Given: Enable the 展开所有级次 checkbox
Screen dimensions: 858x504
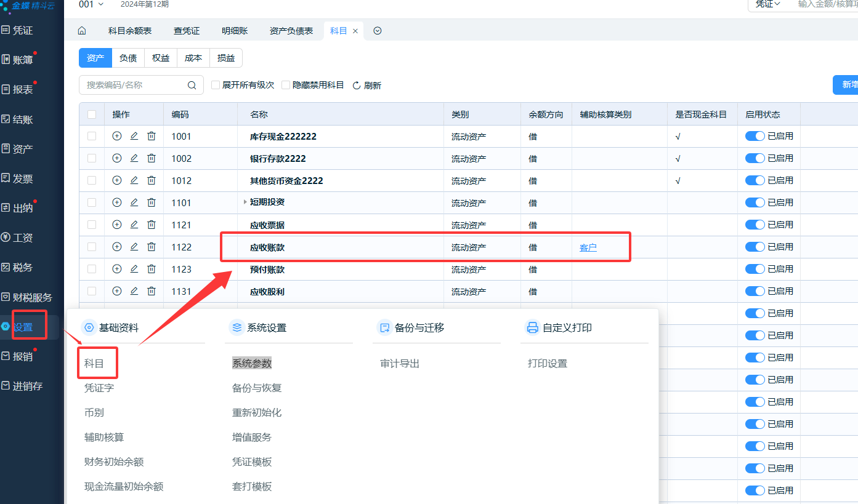Looking at the screenshot, I should 216,85.
